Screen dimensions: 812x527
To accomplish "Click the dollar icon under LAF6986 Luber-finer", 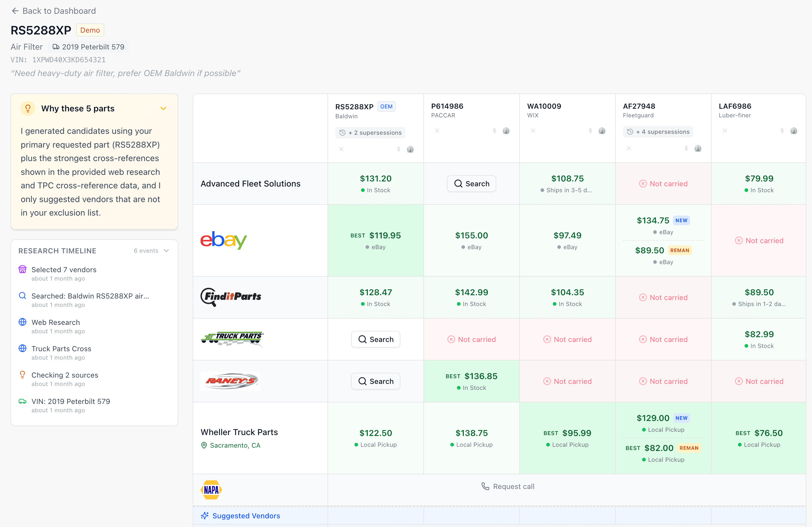I will point(782,131).
